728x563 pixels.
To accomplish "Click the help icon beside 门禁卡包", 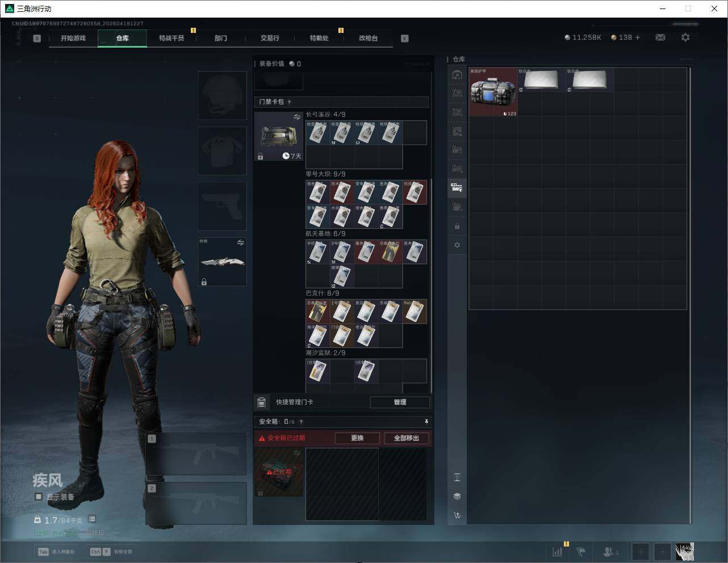I will pyautogui.click(x=289, y=102).
